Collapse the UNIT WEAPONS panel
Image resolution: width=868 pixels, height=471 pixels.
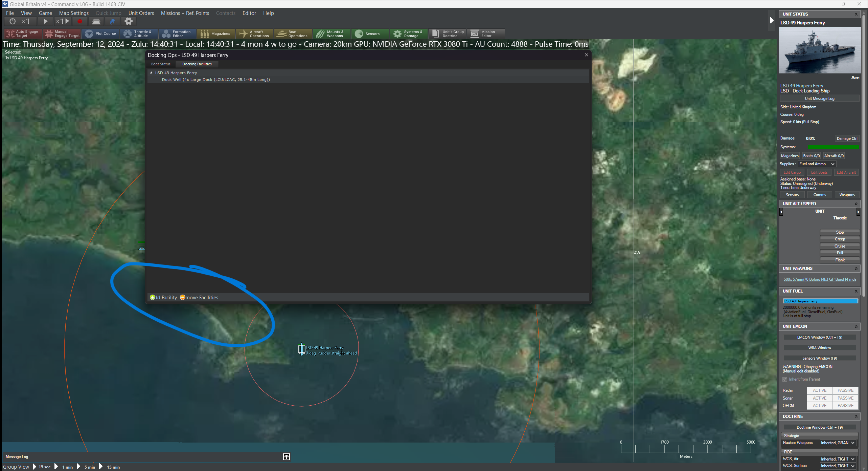pyautogui.click(x=856, y=269)
